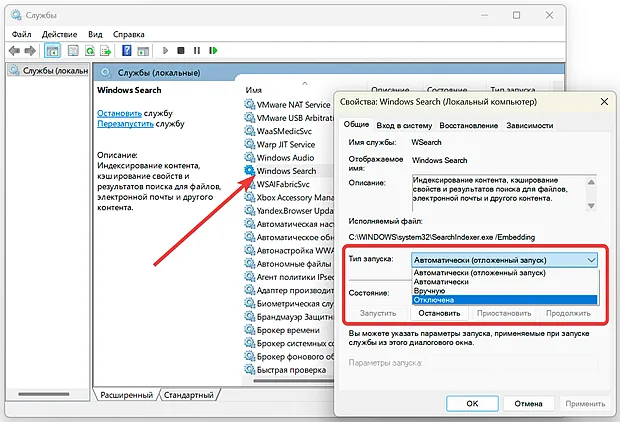Select the WSAIFabricSvc gear icon

(x=250, y=184)
